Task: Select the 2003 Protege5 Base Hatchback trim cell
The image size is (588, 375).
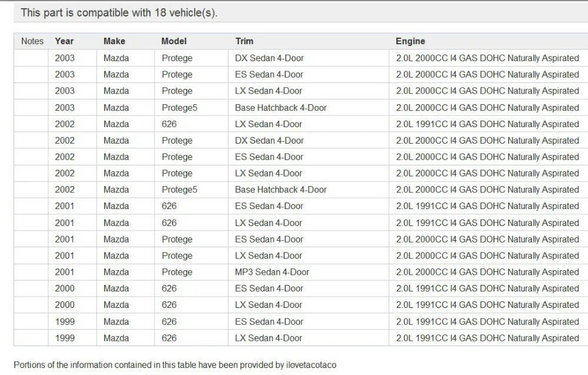Action: 308,108
